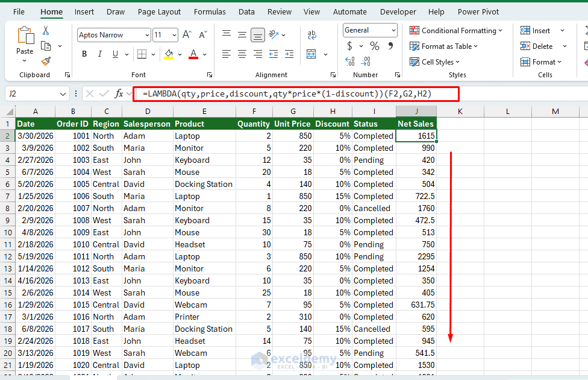588x380 pixels.
Task: Switch to the Data tab
Action: pos(246,11)
